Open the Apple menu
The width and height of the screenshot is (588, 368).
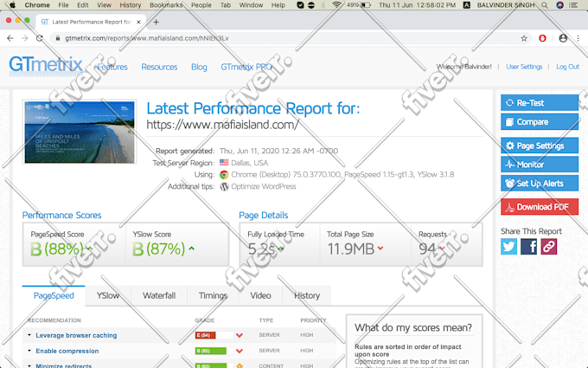(x=12, y=5)
